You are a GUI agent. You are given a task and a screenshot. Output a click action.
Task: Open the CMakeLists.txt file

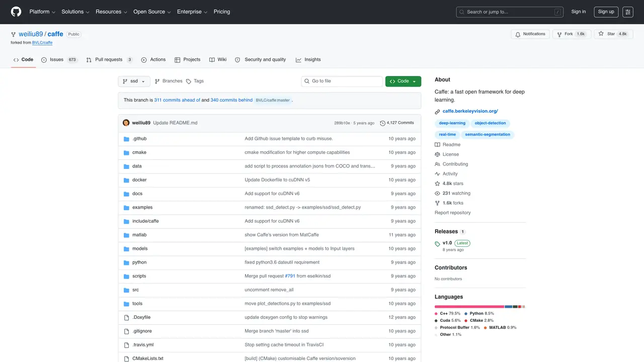point(148,358)
